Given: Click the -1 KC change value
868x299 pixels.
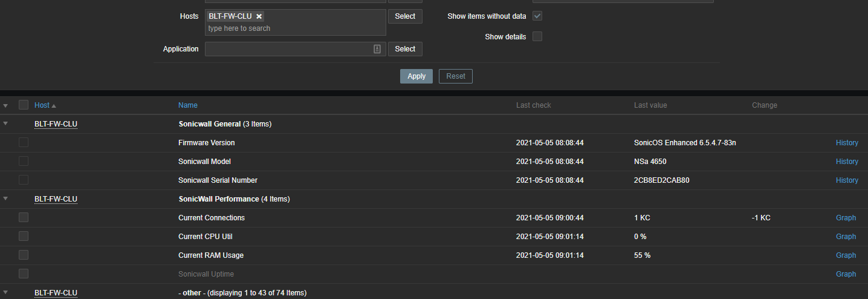Looking at the screenshot, I should [x=761, y=218].
